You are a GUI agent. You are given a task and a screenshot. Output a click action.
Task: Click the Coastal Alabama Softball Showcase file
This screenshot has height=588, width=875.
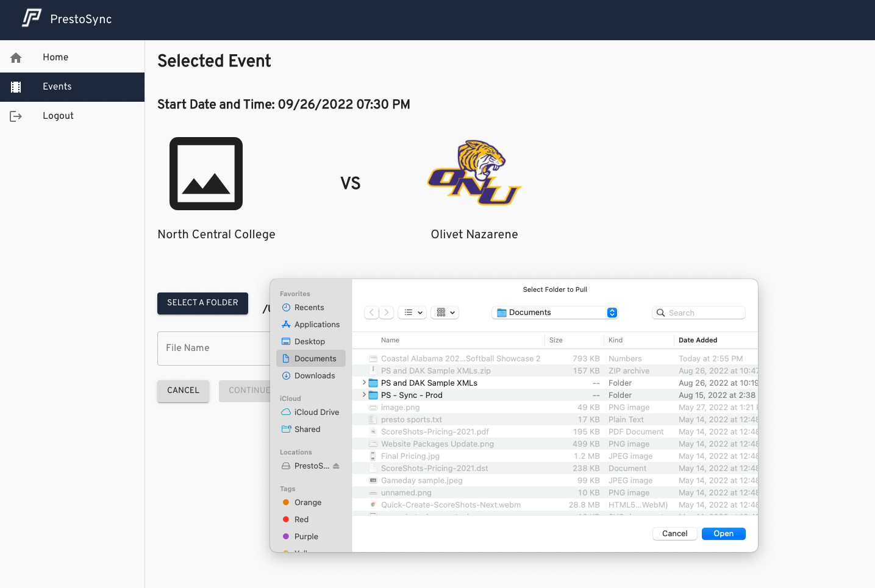pos(555,359)
